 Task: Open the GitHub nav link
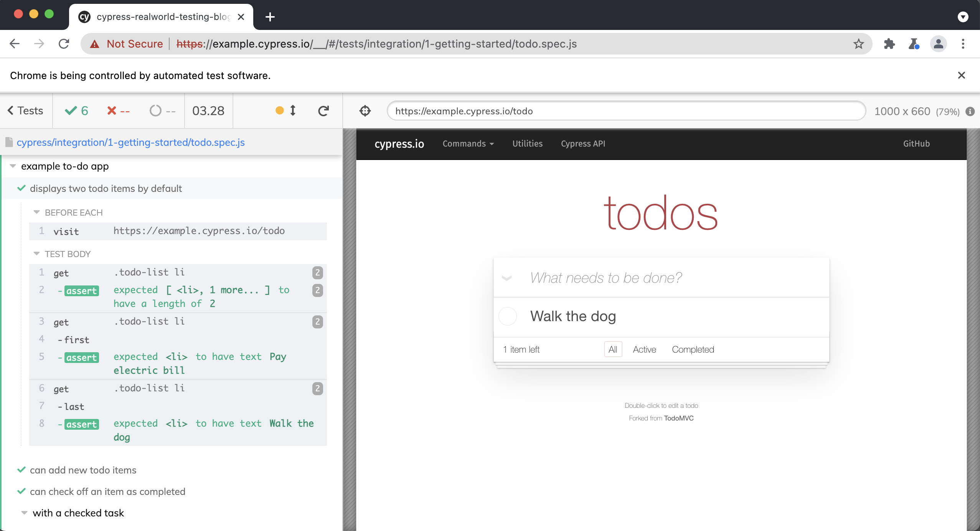(916, 143)
